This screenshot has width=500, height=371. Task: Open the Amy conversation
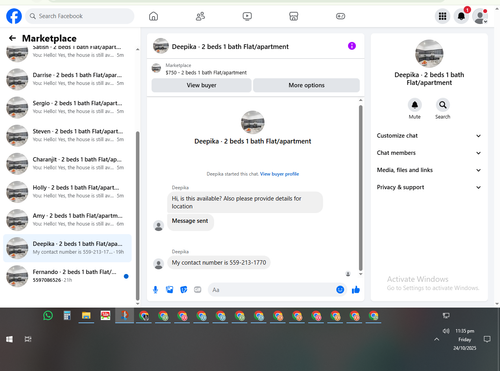68,220
